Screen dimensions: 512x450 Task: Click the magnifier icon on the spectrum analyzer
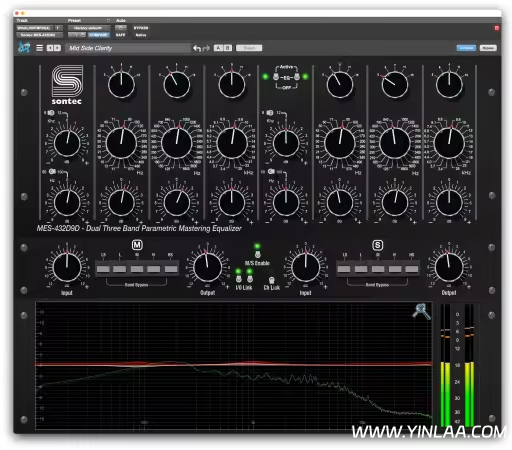point(421,311)
